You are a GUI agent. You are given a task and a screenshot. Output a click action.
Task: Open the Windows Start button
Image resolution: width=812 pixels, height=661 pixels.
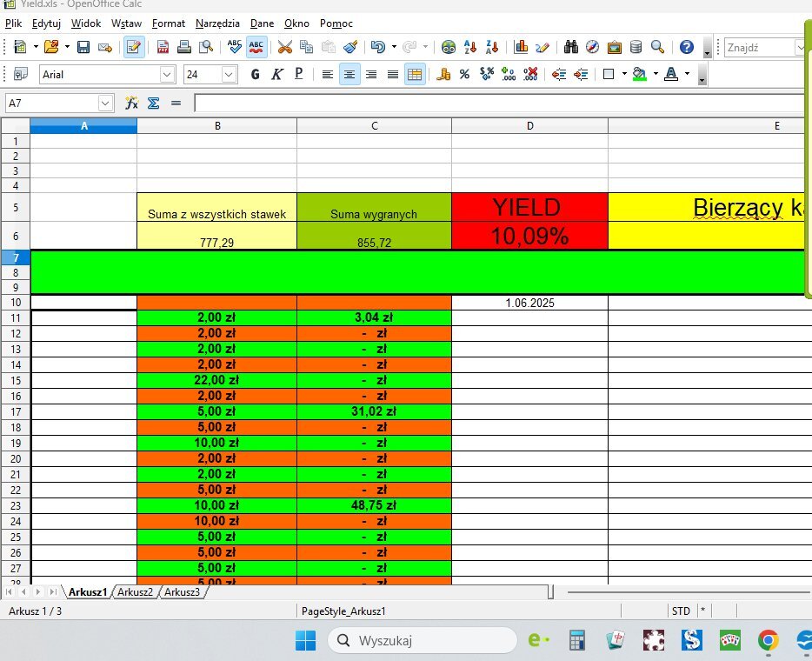pos(305,641)
